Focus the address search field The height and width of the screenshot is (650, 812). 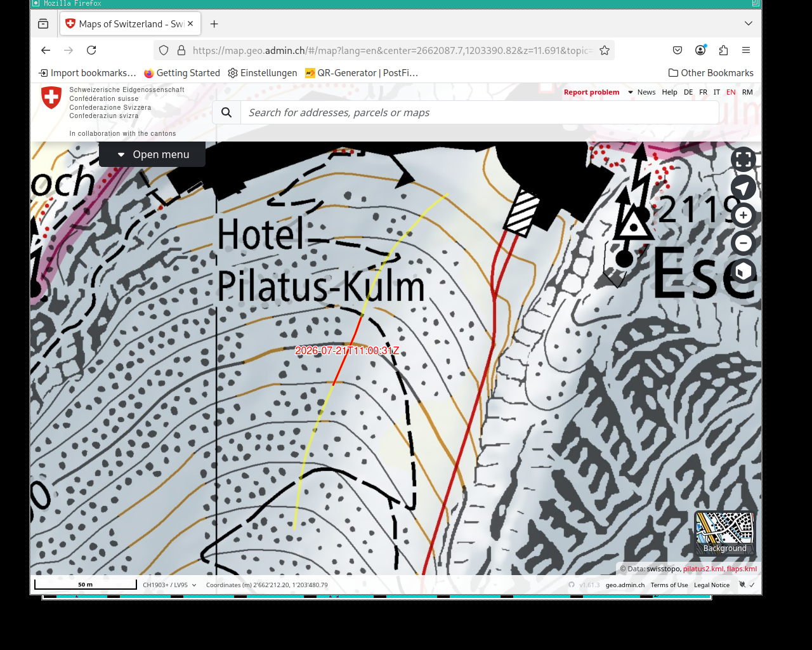(x=480, y=112)
